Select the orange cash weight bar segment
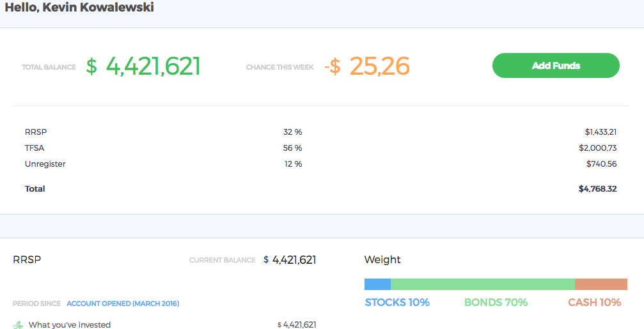This screenshot has height=329, width=644. tap(601, 284)
